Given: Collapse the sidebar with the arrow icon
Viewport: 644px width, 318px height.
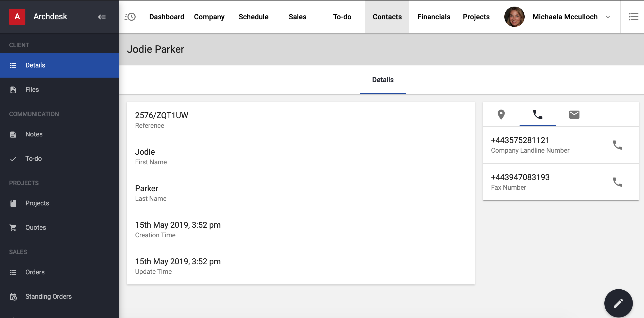Looking at the screenshot, I should [102, 16].
